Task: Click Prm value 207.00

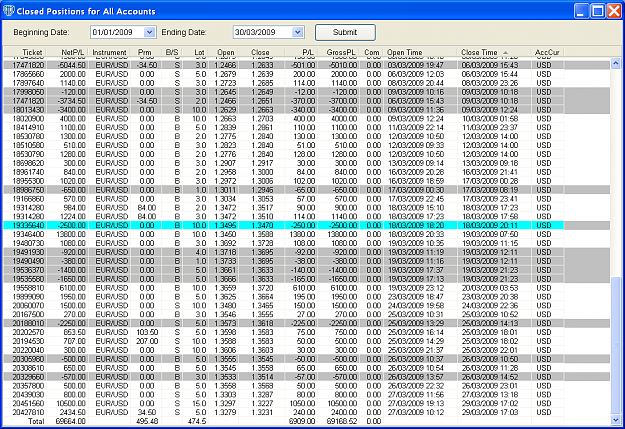Action: pyautogui.click(x=147, y=341)
